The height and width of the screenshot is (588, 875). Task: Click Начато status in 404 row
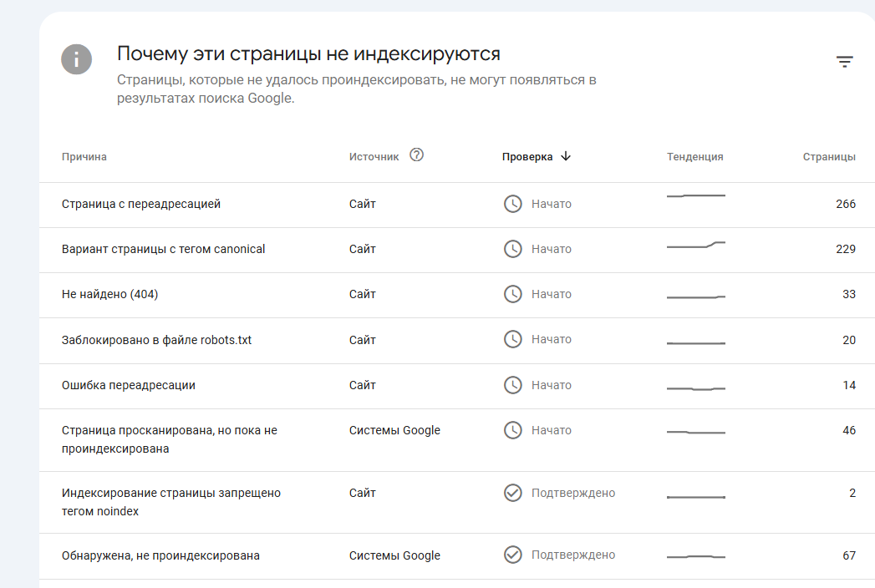pyautogui.click(x=551, y=294)
